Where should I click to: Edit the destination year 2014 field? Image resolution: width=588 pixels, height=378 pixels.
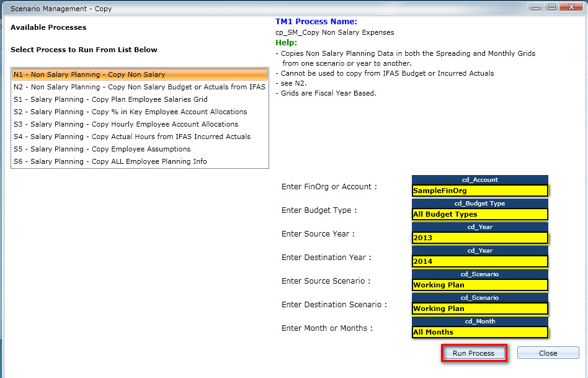(x=479, y=261)
